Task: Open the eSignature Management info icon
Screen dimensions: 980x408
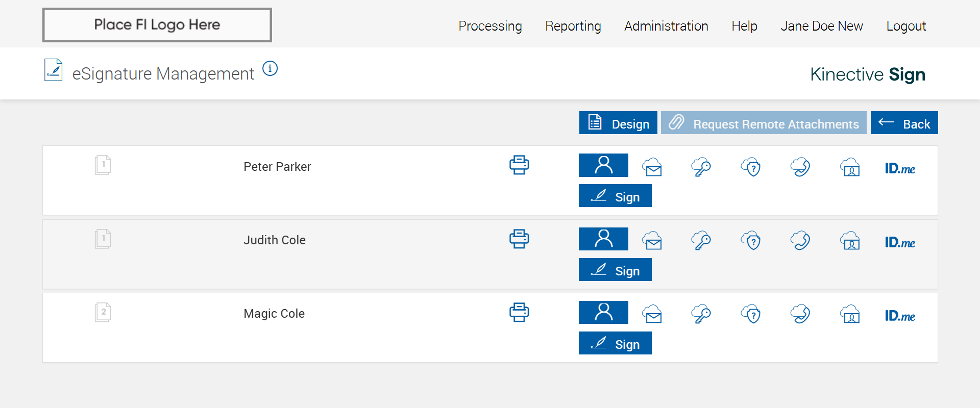Action: 270,68
